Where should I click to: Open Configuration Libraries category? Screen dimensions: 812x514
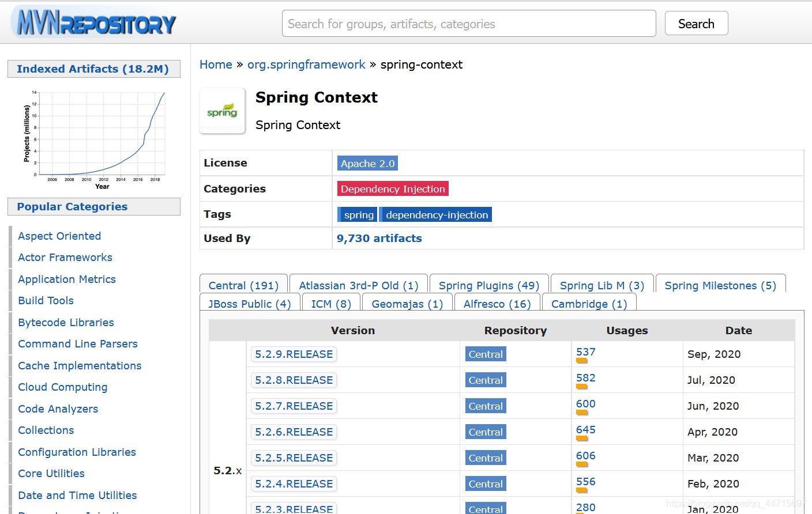pos(77,452)
